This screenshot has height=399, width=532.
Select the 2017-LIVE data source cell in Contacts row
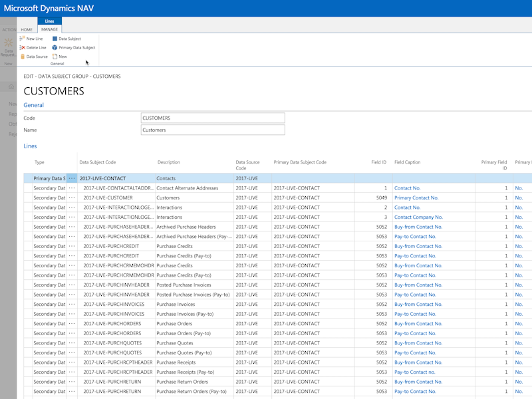click(x=253, y=178)
